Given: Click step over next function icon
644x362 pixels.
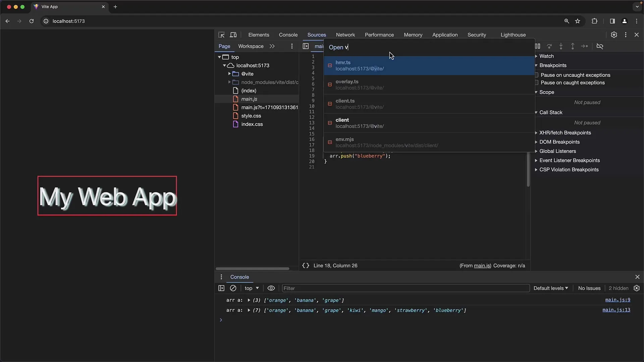Looking at the screenshot, I should 549,46.
